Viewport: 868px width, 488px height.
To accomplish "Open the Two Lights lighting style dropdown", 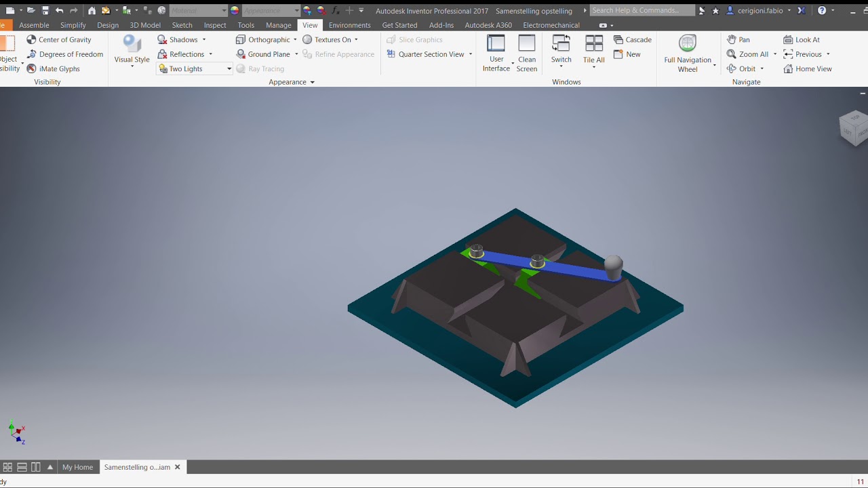I will coord(195,68).
